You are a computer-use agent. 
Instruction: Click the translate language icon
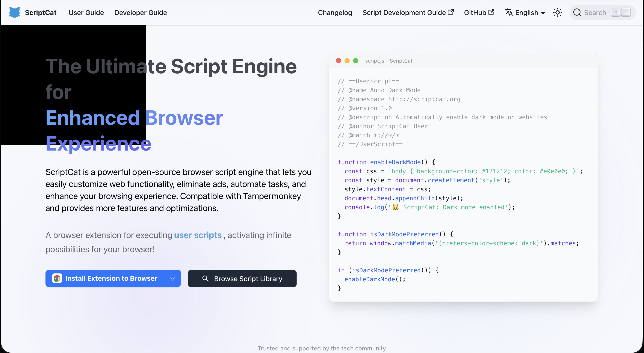coord(509,12)
